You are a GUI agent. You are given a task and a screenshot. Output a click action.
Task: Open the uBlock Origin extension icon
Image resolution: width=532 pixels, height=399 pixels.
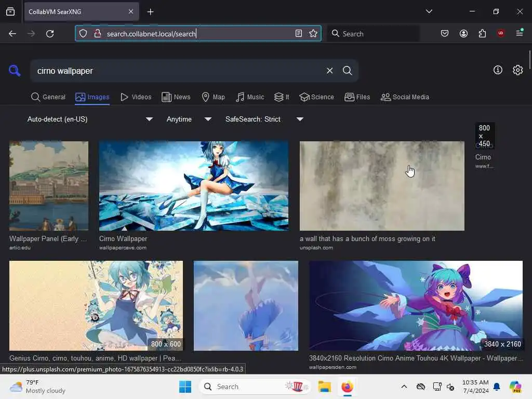500,33
